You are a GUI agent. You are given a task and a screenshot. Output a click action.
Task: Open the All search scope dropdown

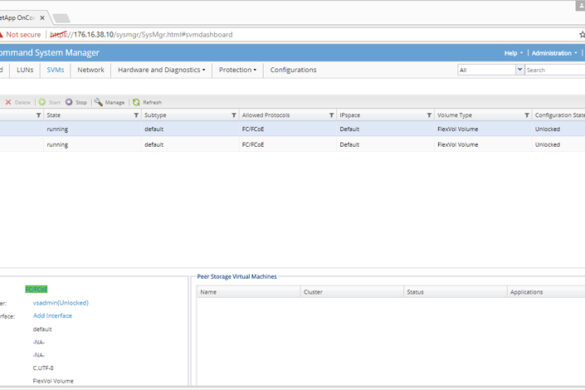click(519, 70)
